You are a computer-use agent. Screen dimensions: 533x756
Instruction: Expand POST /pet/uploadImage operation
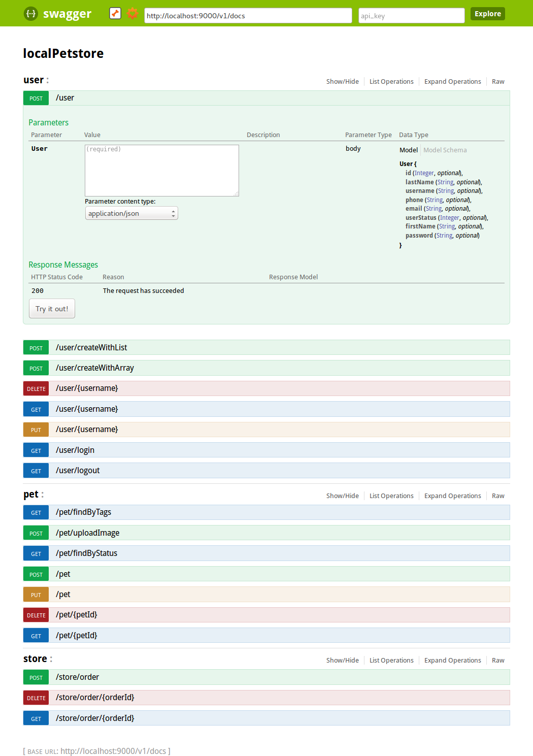(x=266, y=533)
